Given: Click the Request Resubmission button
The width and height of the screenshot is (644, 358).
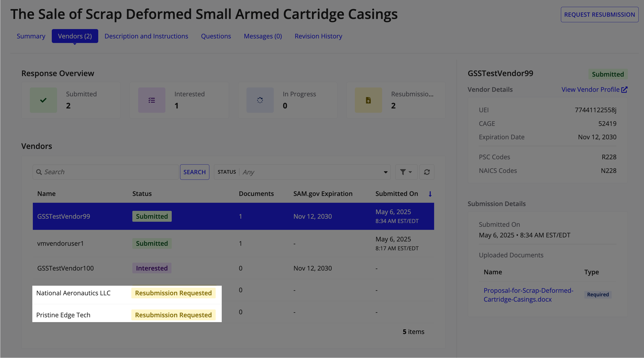Looking at the screenshot, I should [x=600, y=15].
